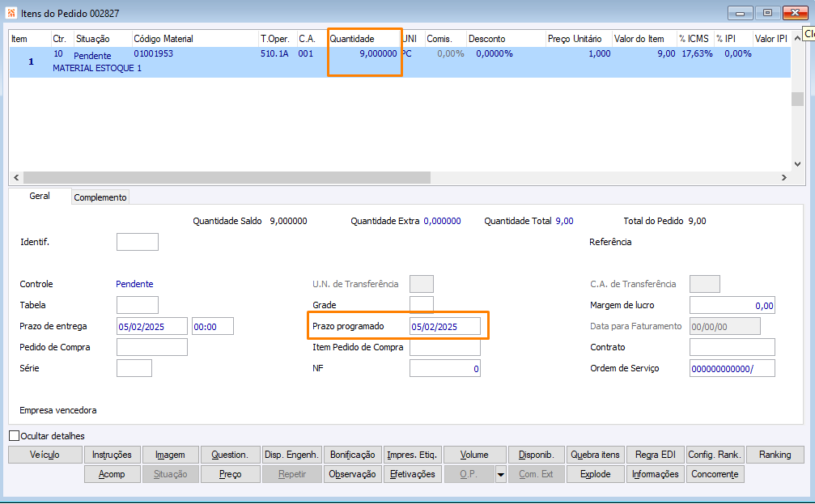Click the 00:00 delivery time field
This screenshot has height=504, width=815.
point(213,326)
